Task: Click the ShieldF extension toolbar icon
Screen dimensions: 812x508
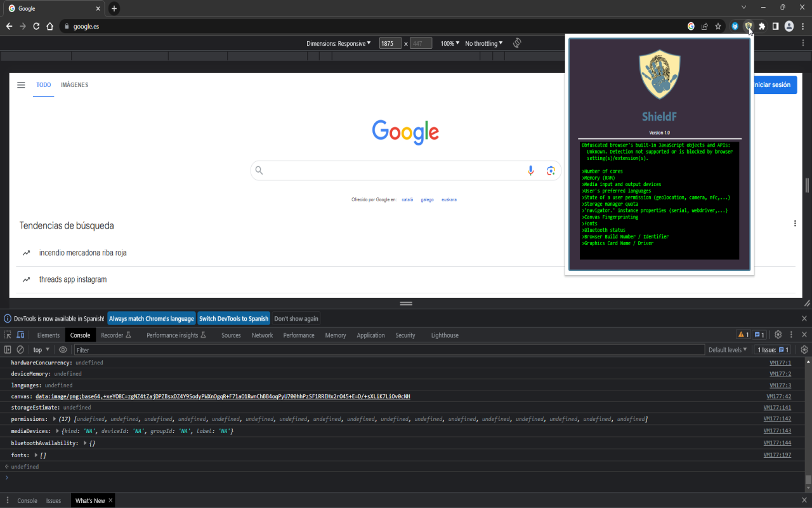Action: [x=749, y=26]
